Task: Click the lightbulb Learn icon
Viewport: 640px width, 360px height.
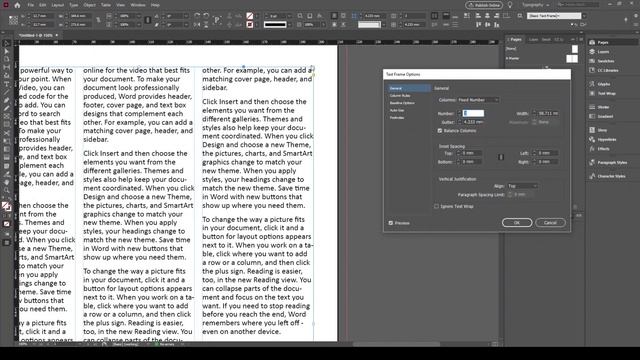Action: (x=510, y=5)
